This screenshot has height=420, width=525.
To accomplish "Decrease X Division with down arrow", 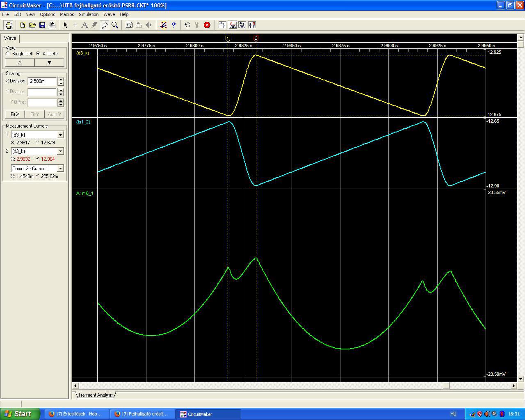I will tap(61, 83).
